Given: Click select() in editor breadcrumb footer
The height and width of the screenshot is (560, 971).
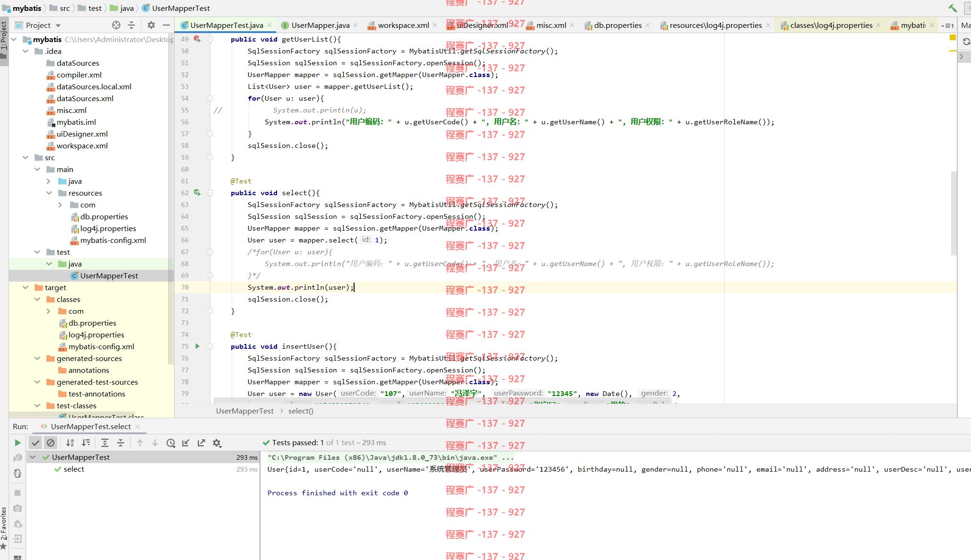Looking at the screenshot, I should (x=301, y=411).
